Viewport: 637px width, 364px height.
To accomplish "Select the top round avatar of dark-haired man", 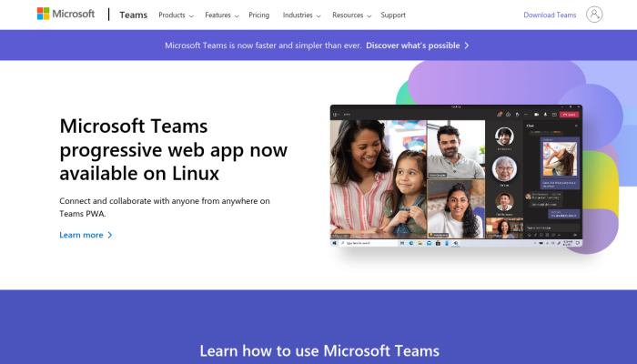I will pyautogui.click(x=504, y=136).
